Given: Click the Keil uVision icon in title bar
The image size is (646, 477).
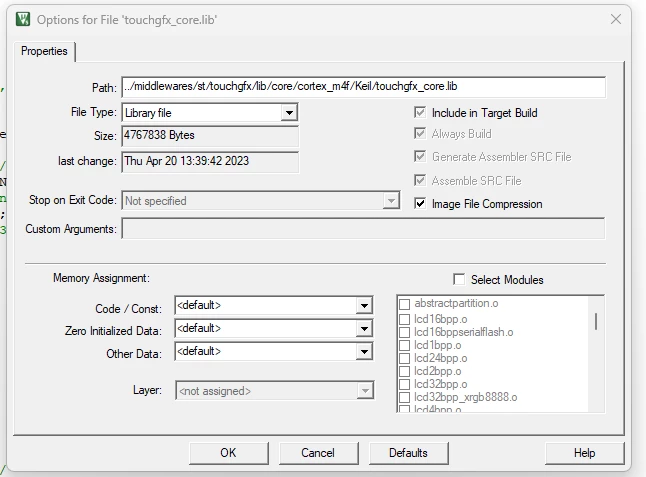Looking at the screenshot, I should pos(23,19).
